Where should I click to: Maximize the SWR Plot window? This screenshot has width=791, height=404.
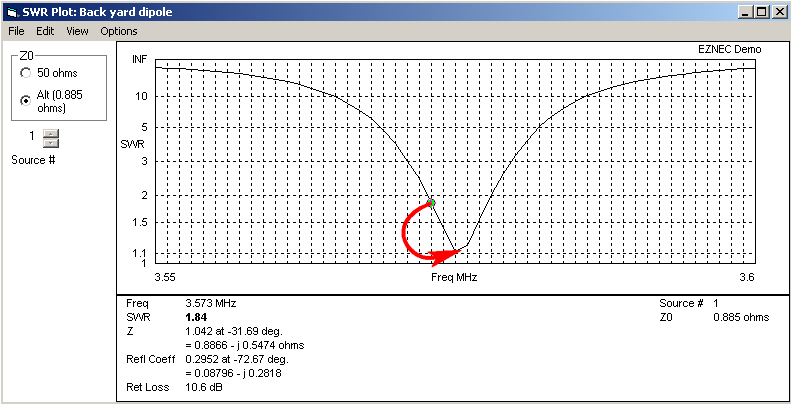761,11
